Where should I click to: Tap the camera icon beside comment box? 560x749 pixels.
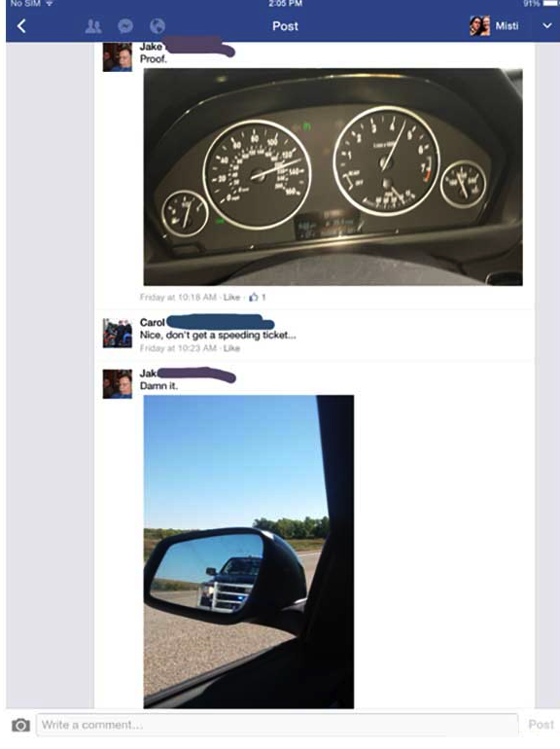coord(20,725)
